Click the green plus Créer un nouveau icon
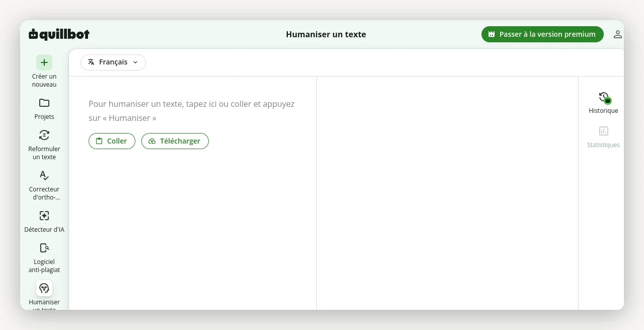The image size is (644, 330). (44, 62)
